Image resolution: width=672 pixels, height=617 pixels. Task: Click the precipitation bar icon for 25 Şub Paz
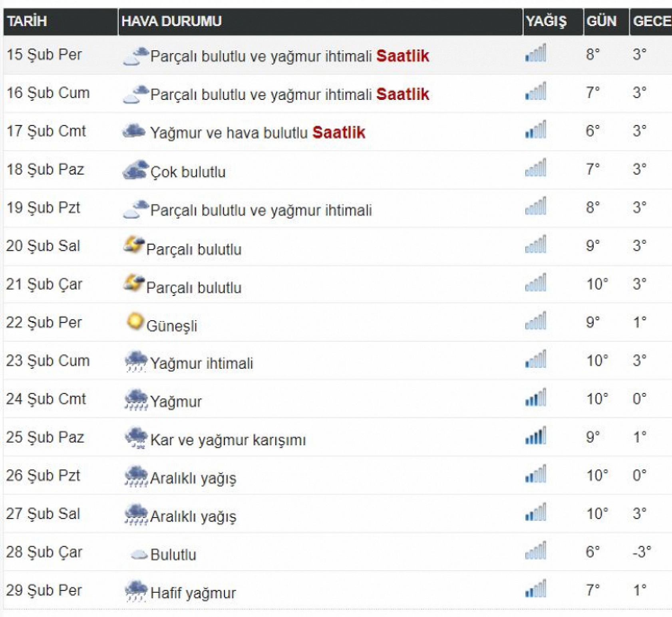coord(535,436)
